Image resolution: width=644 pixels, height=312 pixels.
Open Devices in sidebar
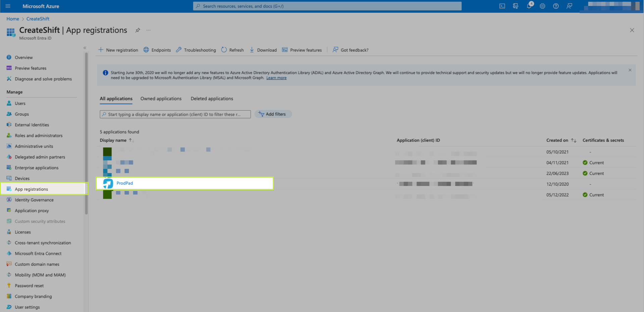[x=22, y=178]
